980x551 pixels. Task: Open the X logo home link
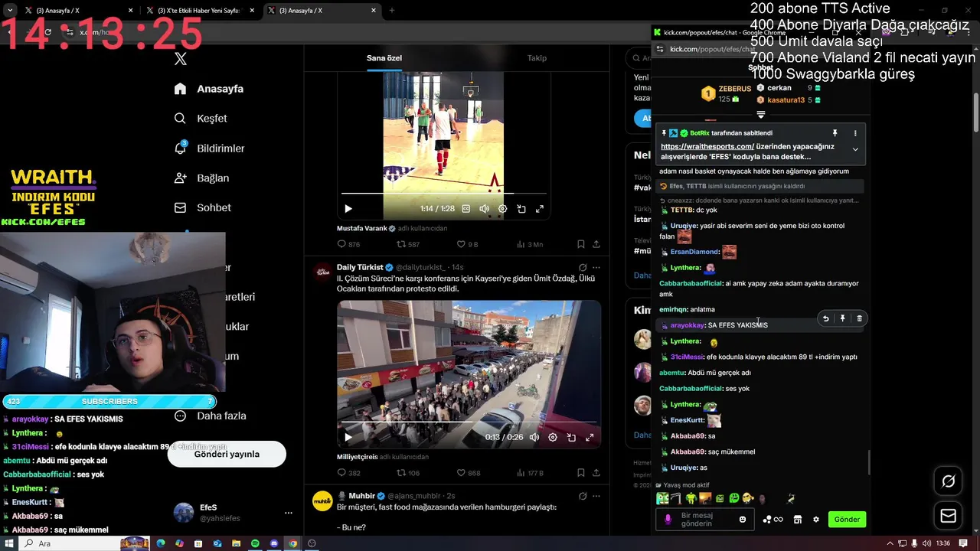tap(181, 59)
